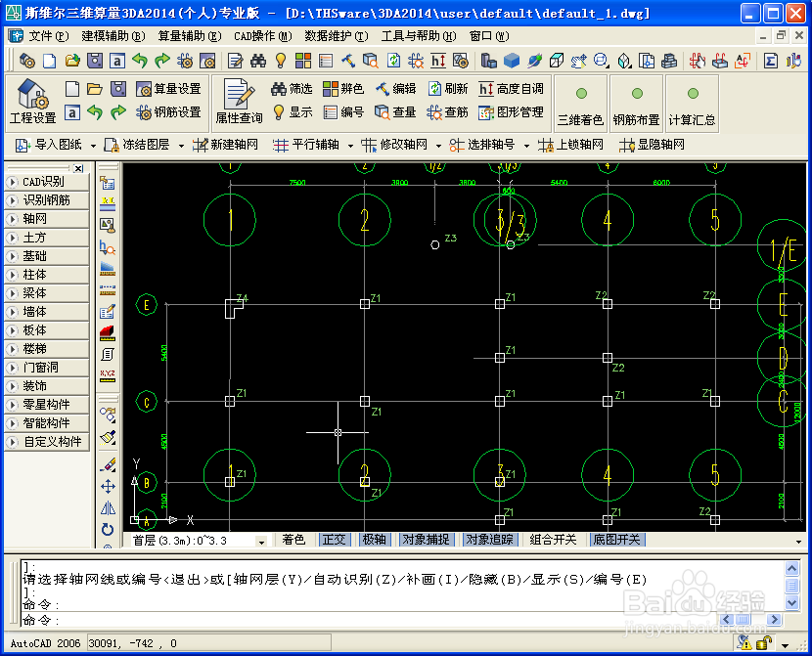Screen dimensions: 812x656
Task: Click the 命令 command input line
Action: tap(368, 620)
